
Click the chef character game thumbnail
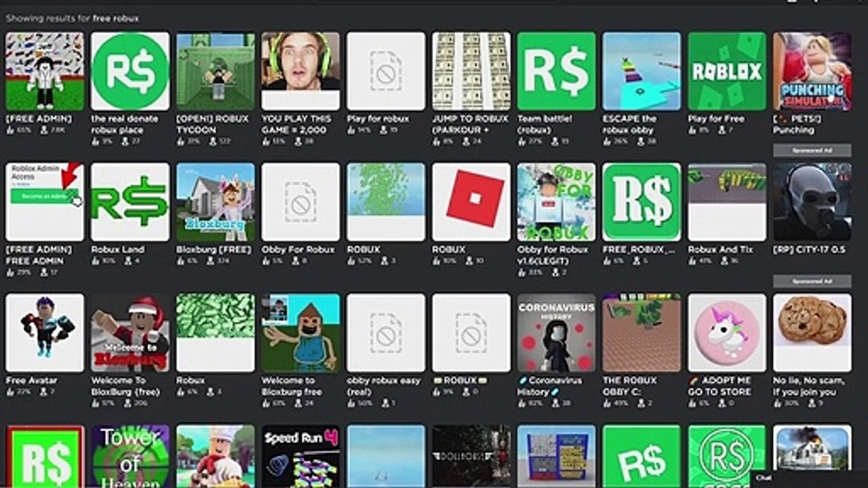[216, 456]
